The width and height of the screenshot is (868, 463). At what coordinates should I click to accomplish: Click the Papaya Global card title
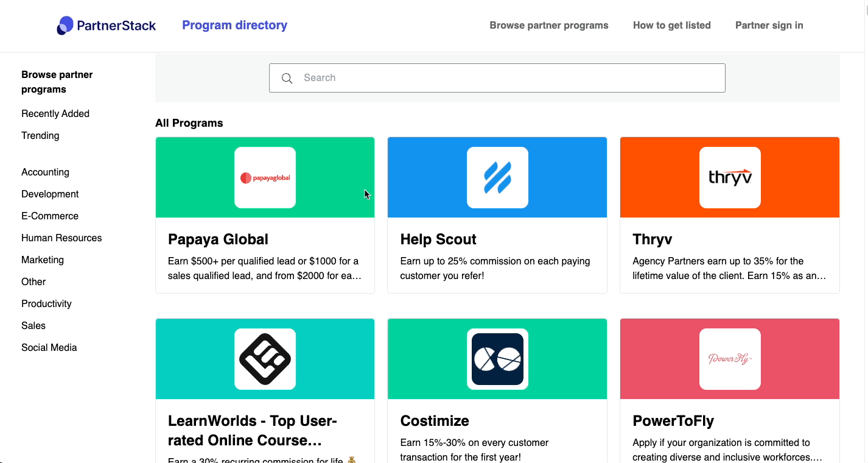point(218,239)
